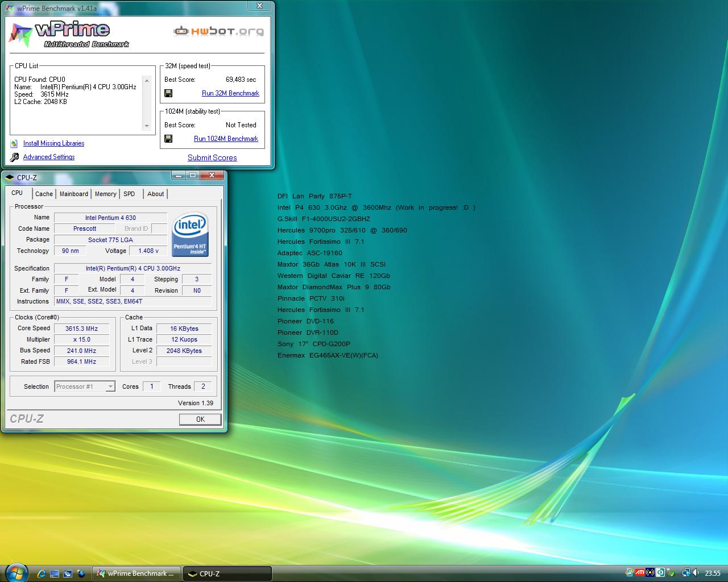Click Submit Scores link
This screenshot has height=582, width=728.
(212, 157)
